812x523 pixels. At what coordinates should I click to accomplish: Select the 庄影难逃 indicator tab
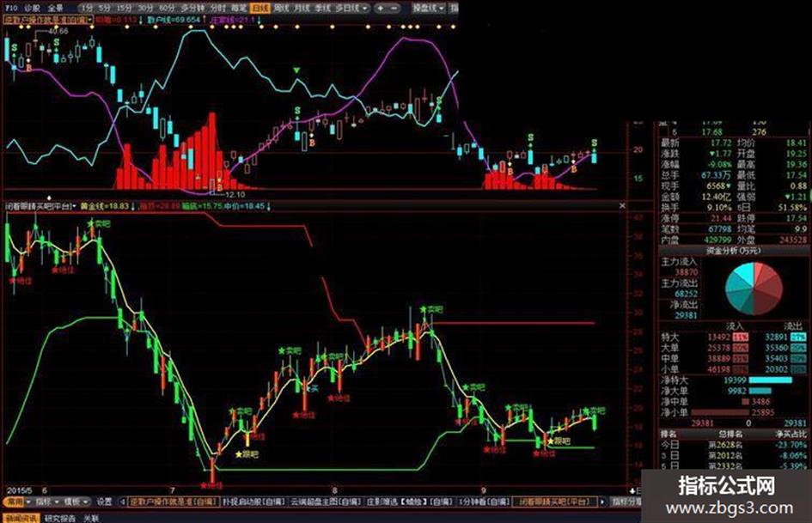412,502
